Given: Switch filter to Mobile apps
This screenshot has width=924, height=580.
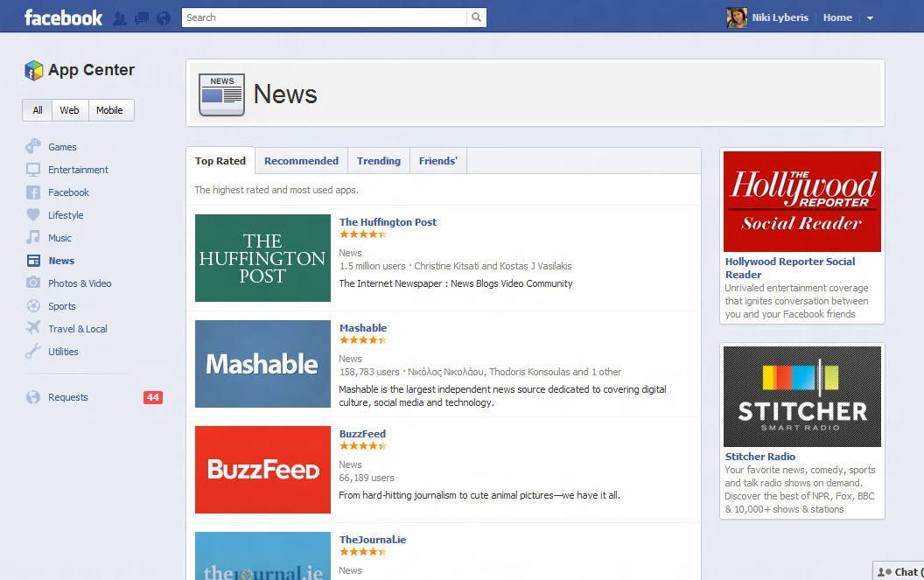Looking at the screenshot, I should pyautogui.click(x=110, y=110).
